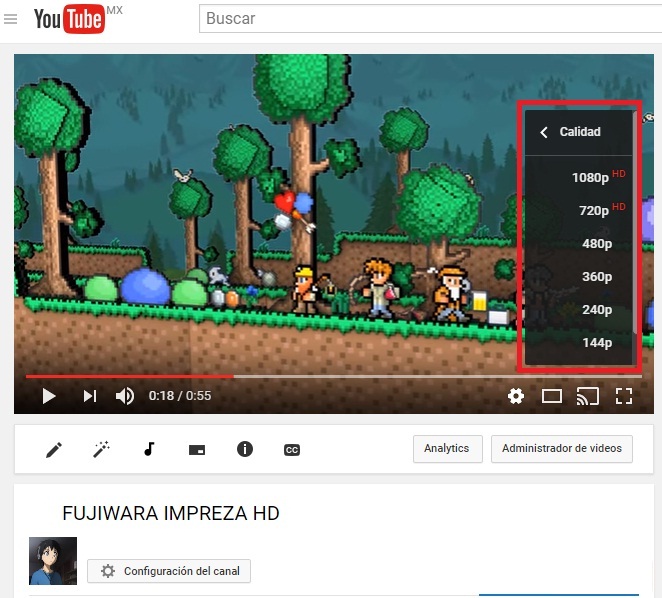Image resolution: width=662 pixels, height=598 pixels.
Task: Open the channel avatar thumbnail
Action: (53, 561)
